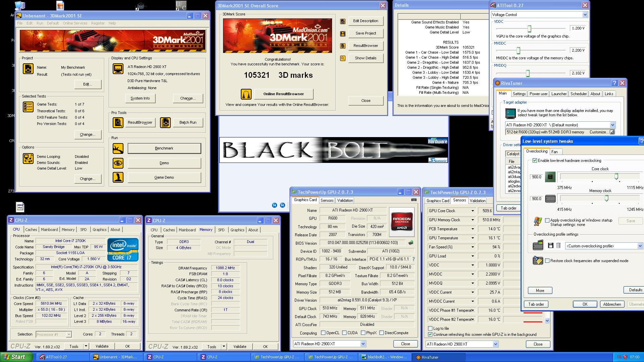
Task: Open the Tools dropdown arrow in left CPU-Z
Action: pyautogui.click(x=86, y=346)
